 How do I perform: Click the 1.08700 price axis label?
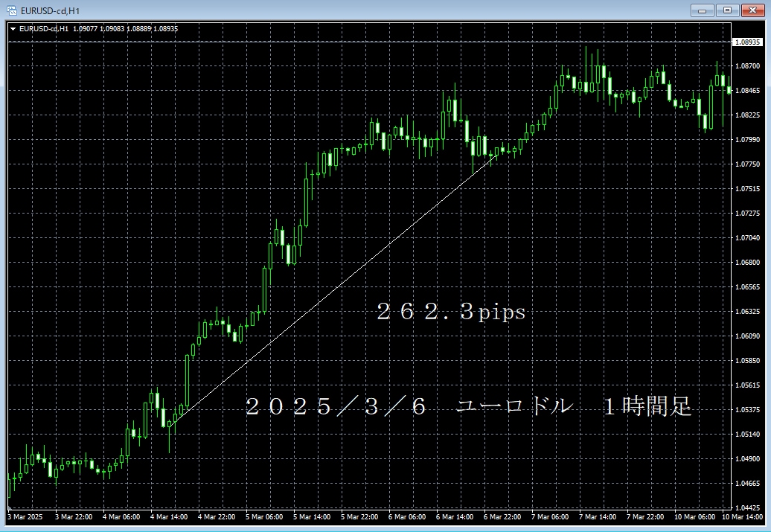747,66
